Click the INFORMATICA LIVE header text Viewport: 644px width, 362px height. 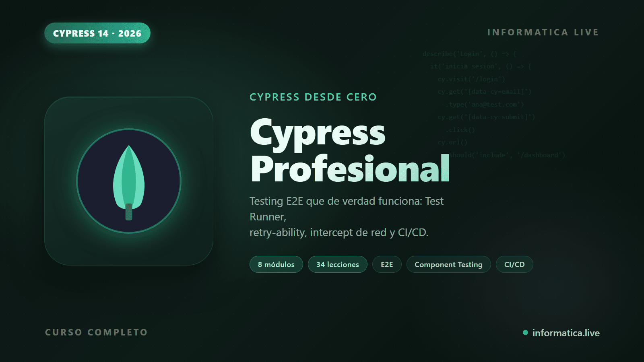543,32
